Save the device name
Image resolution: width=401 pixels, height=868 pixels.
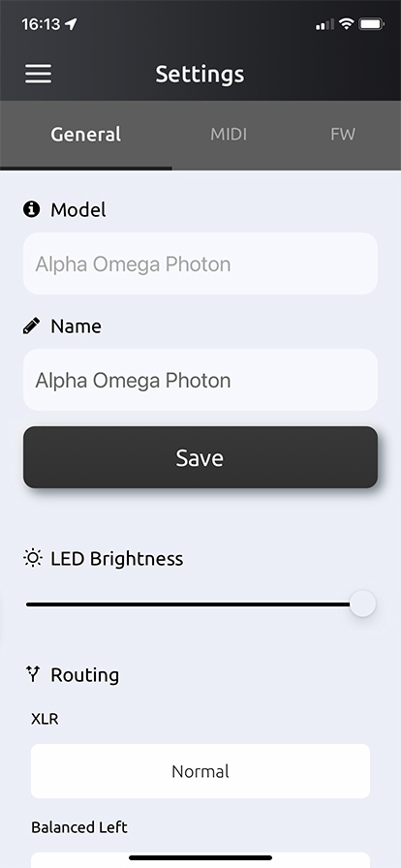200,457
